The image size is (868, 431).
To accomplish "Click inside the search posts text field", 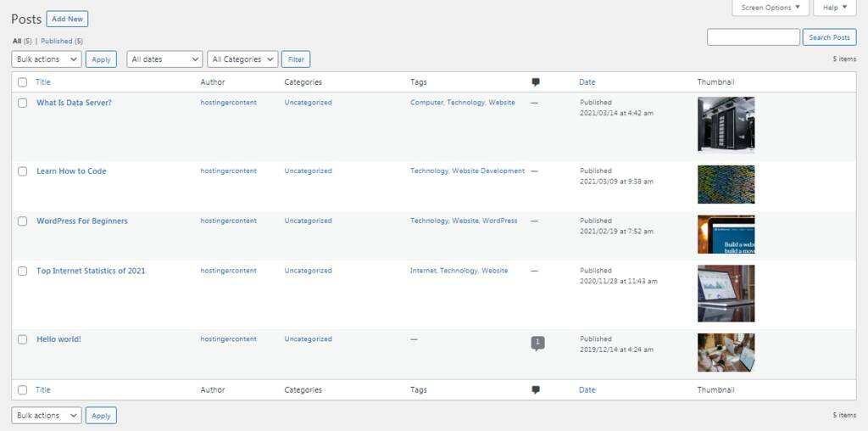I will coord(753,37).
